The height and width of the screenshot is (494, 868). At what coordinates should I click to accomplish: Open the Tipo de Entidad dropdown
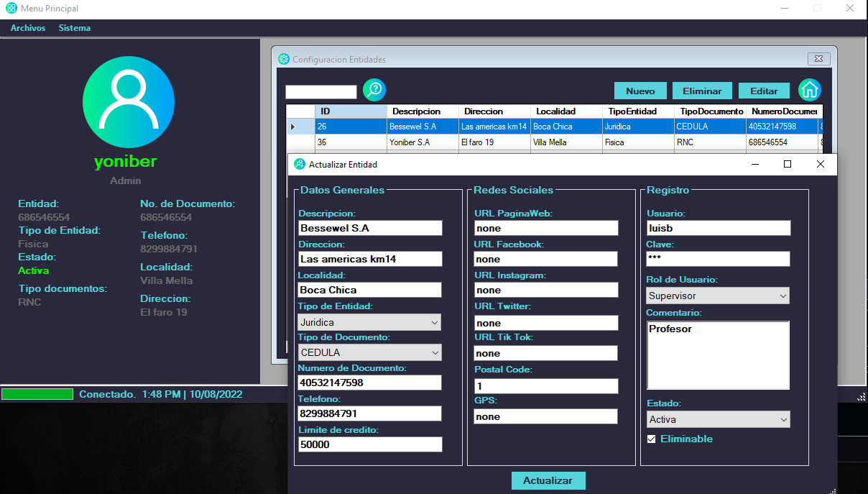(369, 323)
